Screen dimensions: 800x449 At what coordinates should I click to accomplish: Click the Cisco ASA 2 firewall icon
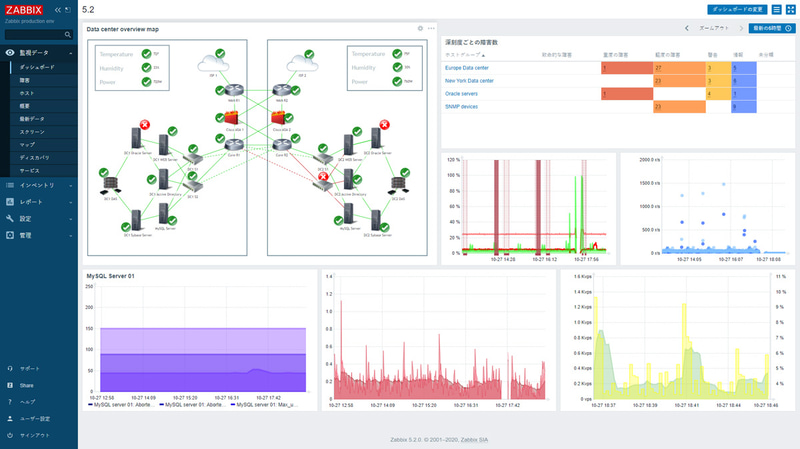tap(279, 118)
